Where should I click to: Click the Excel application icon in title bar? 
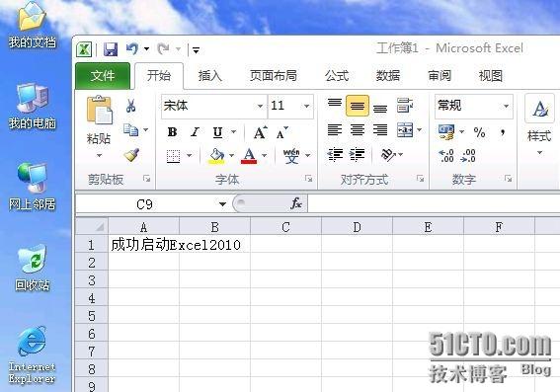coord(84,49)
